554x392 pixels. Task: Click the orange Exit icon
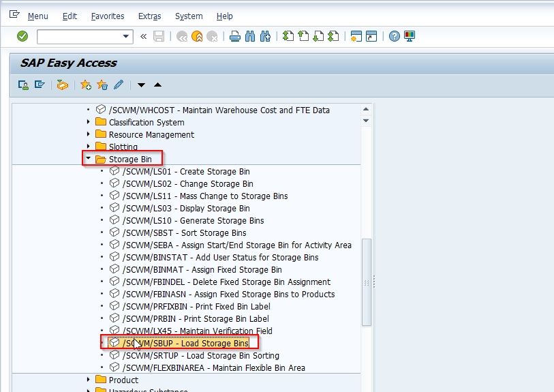pyautogui.click(x=197, y=36)
